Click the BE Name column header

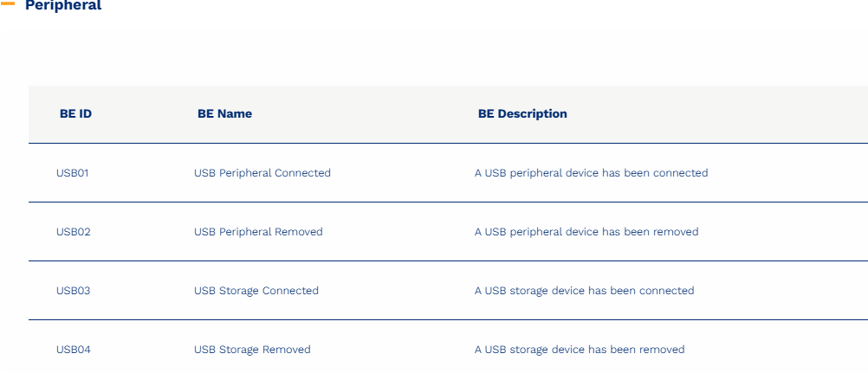pos(224,113)
